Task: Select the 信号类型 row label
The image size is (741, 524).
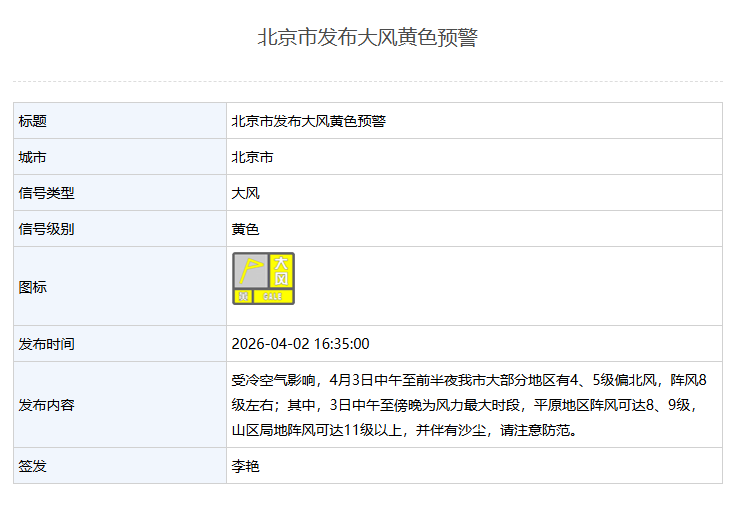Action: (x=46, y=193)
